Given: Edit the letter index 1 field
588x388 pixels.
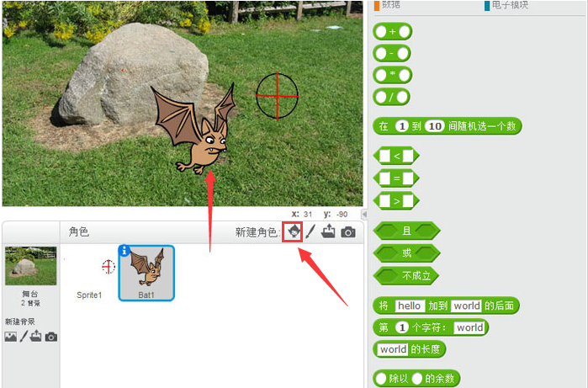Looking at the screenshot, I should pos(402,327).
